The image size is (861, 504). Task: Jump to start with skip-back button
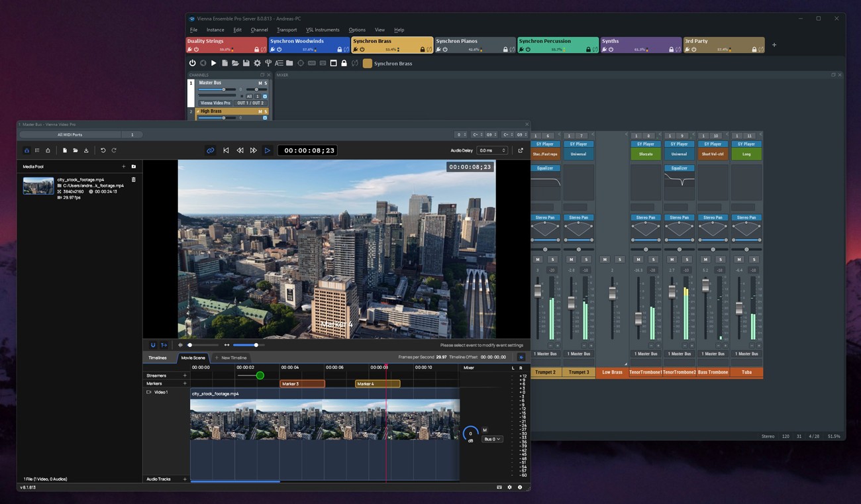click(226, 150)
